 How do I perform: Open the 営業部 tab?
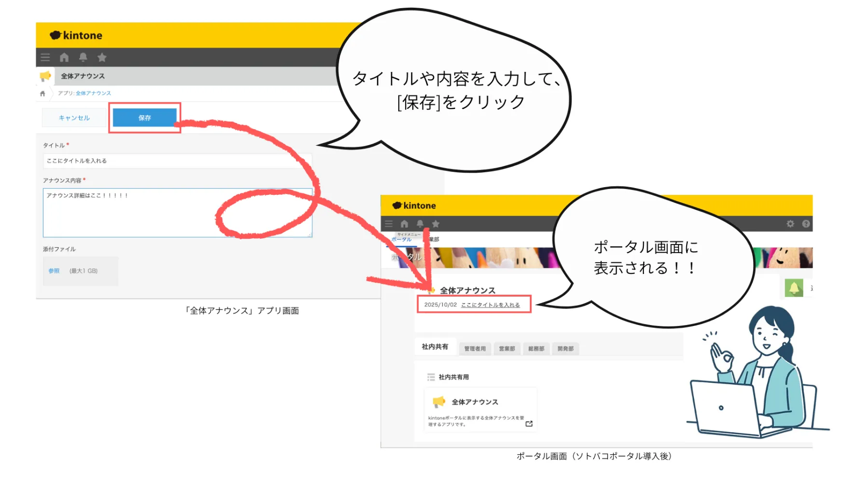[x=506, y=349]
